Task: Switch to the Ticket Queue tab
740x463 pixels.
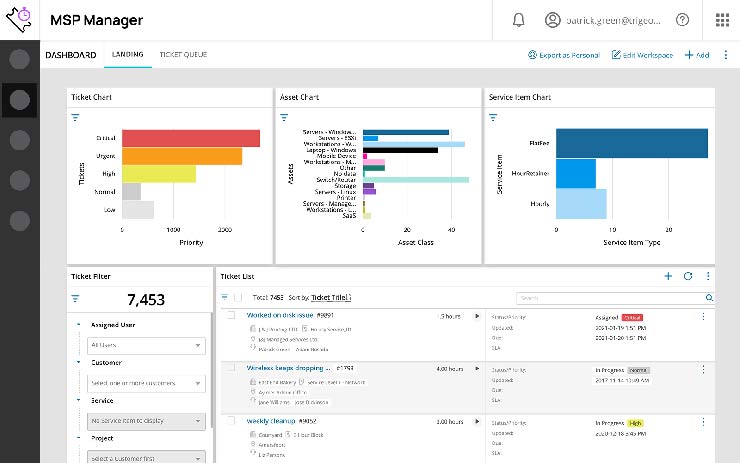Action: pos(183,54)
